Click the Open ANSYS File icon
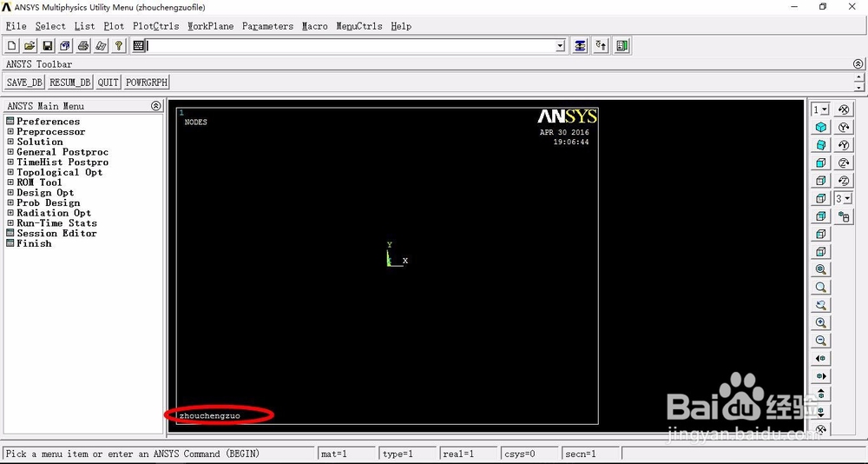 [30, 45]
